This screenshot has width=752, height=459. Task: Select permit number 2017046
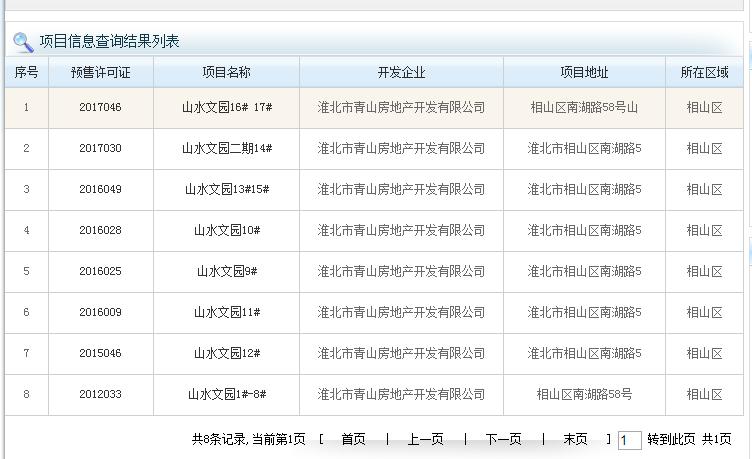click(100, 107)
